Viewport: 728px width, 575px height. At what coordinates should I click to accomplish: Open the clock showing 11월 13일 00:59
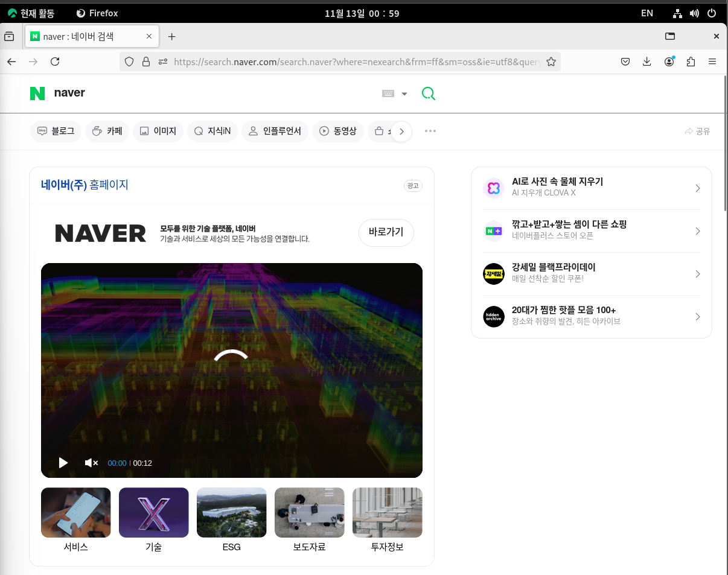pos(362,13)
